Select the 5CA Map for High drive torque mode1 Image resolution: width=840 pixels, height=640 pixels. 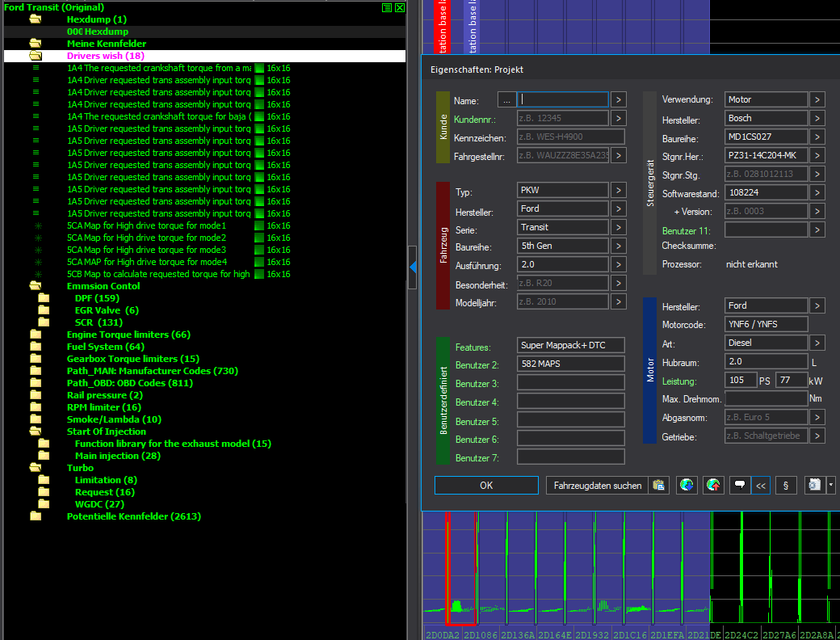coord(146,225)
